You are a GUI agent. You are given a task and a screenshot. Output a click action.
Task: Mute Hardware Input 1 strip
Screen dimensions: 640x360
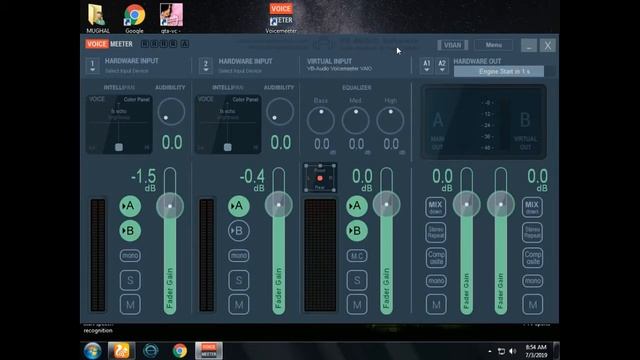point(130,304)
